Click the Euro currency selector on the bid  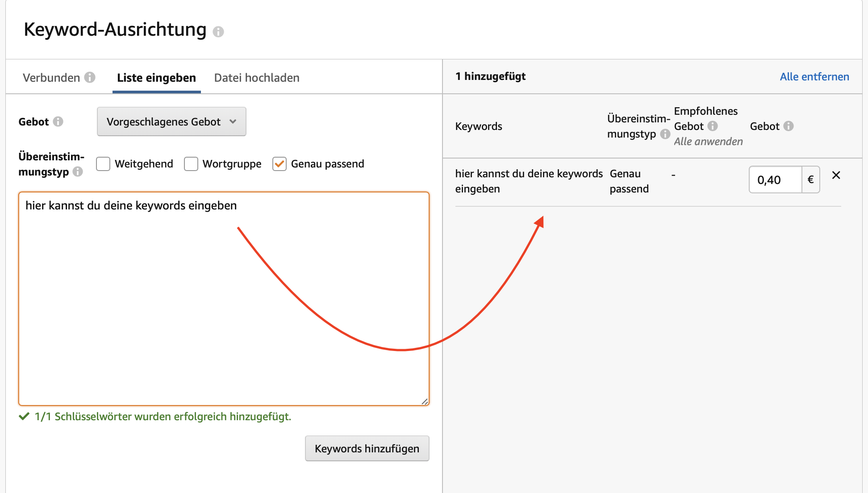pos(811,180)
